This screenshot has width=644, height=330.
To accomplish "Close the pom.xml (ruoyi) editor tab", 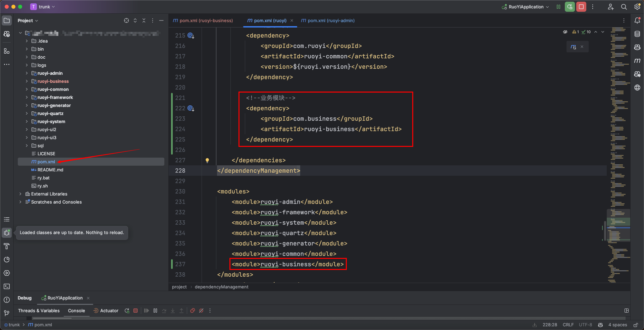I will 292,20.
